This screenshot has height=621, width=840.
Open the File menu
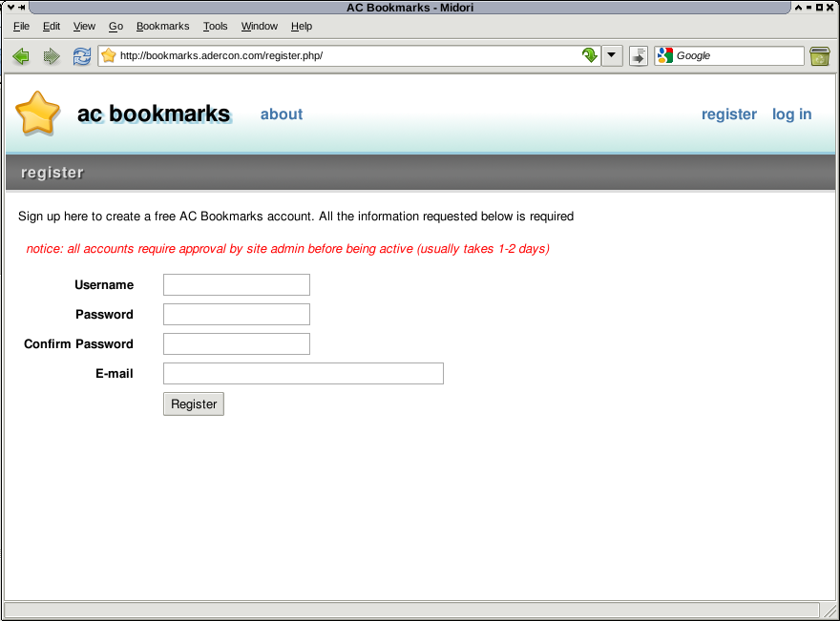[20, 26]
